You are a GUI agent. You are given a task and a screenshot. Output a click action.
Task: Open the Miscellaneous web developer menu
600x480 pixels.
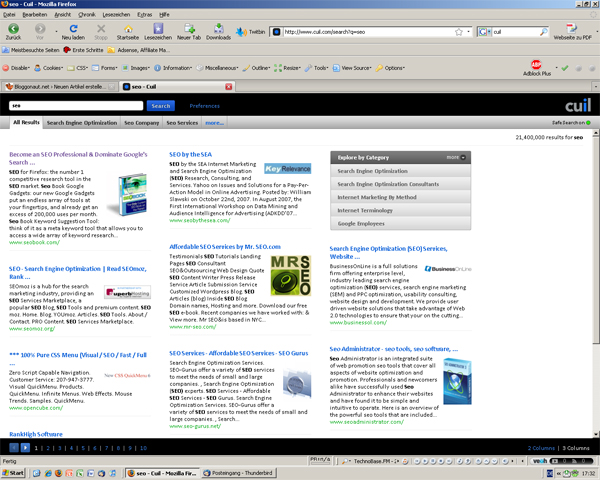tap(217, 68)
